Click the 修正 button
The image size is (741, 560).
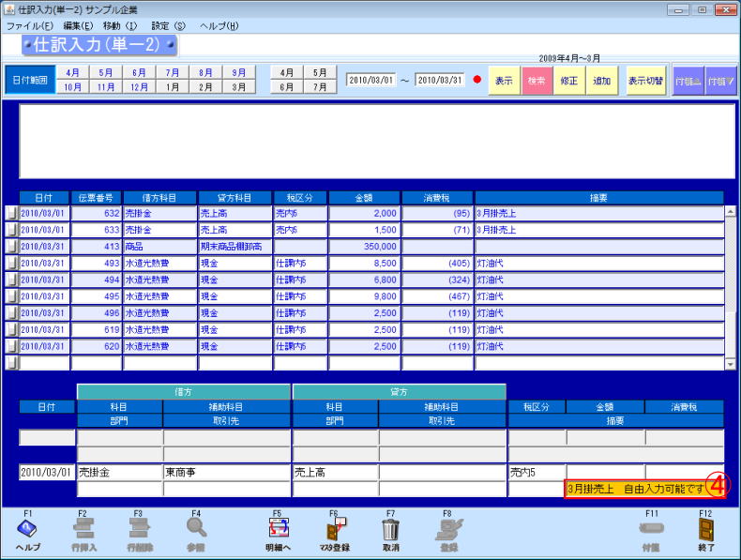pos(569,81)
